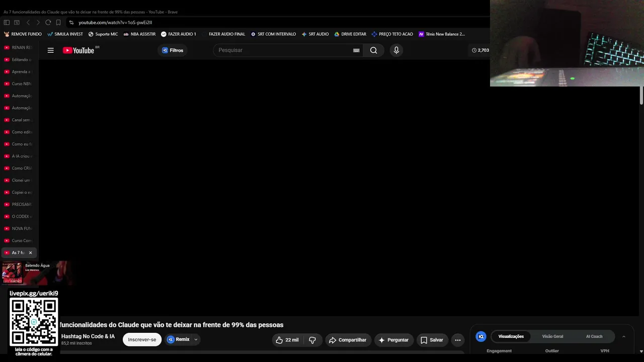This screenshot has width=644, height=362.
Task: Share the video via Compartilhar
Action: click(x=348, y=340)
